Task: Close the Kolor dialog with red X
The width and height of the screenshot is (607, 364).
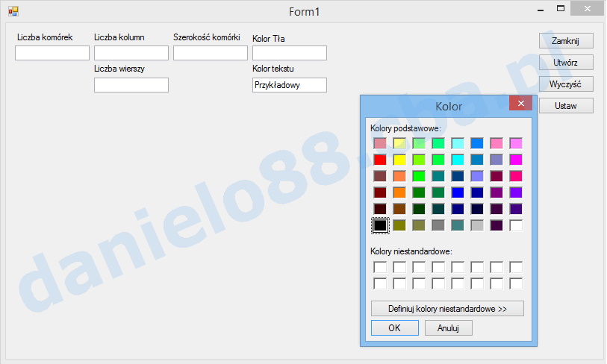Action: click(520, 103)
